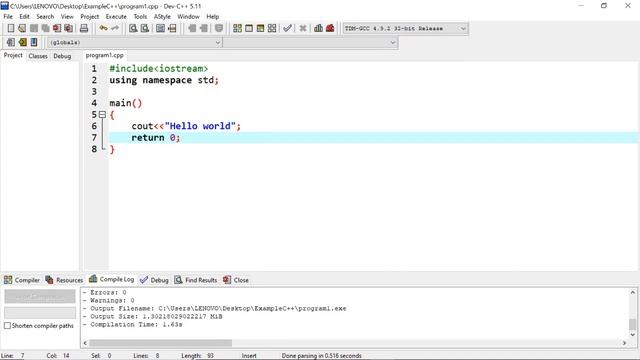
Task: Click the compile log scroll-down arrow
Action: coord(632,334)
